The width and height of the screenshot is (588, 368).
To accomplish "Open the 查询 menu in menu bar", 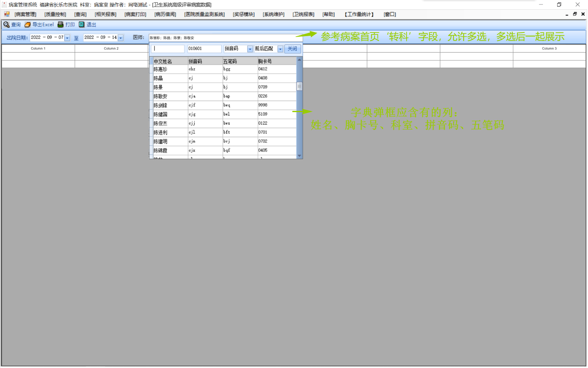I will 80,15.
